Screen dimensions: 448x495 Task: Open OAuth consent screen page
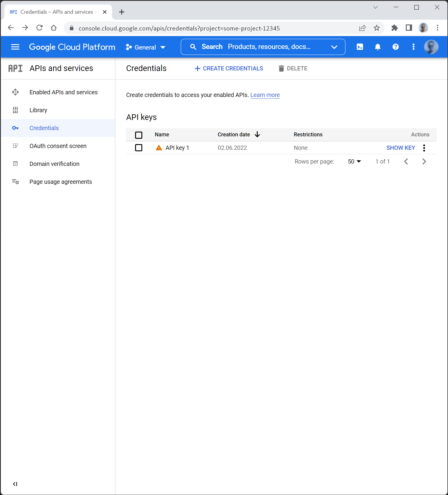click(58, 146)
